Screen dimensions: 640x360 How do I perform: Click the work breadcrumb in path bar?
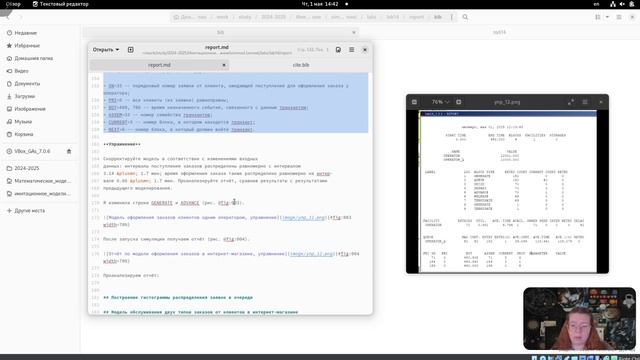(222, 17)
